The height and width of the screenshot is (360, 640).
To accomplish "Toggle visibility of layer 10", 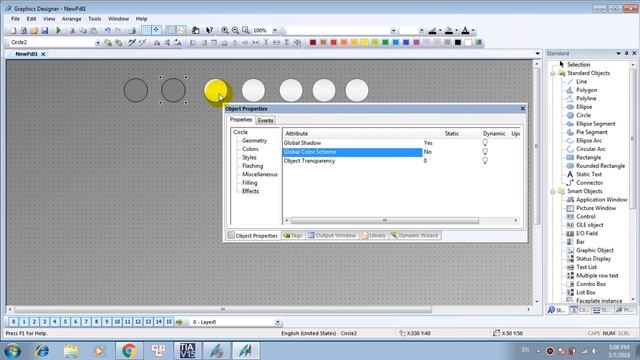I will pyautogui.click(x=117, y=322).
